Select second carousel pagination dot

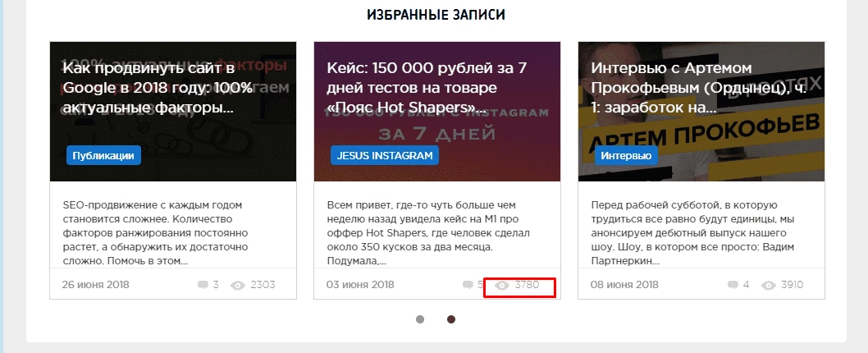451,319
